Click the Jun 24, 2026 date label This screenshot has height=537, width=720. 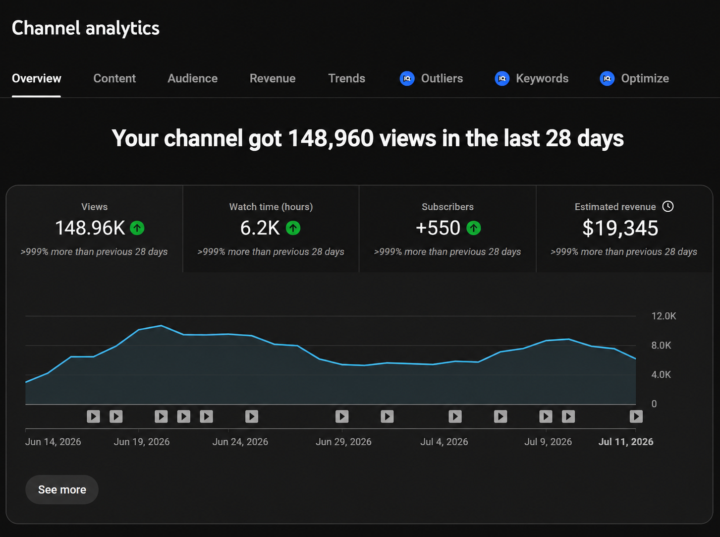[240, 442]
